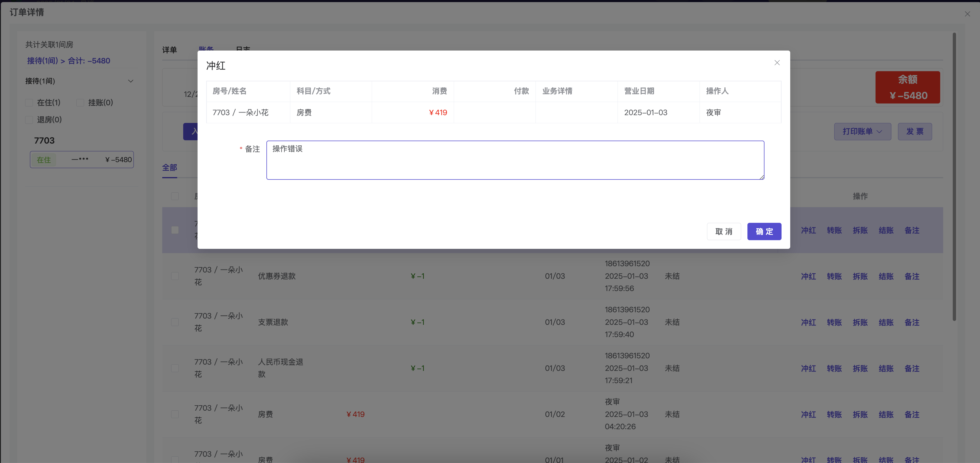Click 拆账 for the 优惠券退款 row
The image size is (980, 463).
coord(860,276)
